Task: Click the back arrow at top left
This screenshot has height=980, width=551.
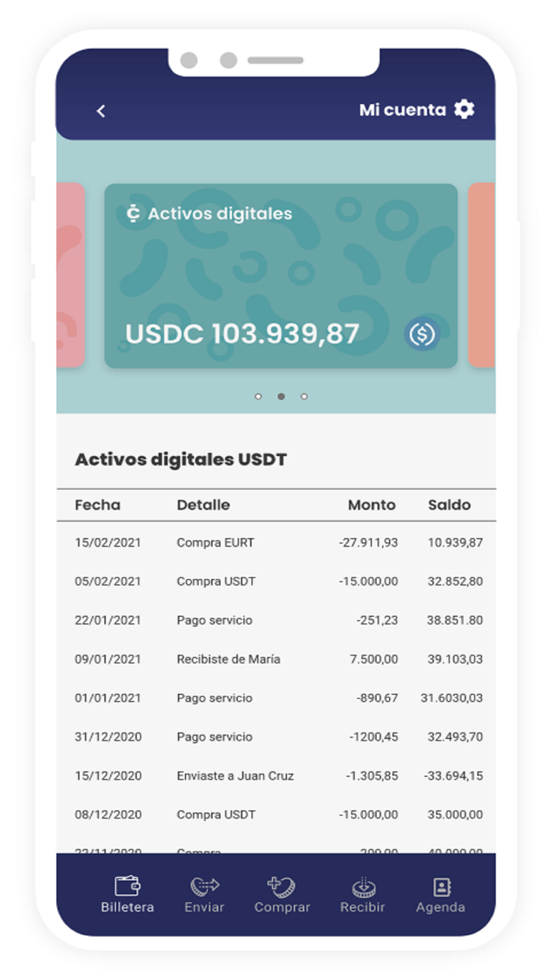Action: click(x=100, y=110)
